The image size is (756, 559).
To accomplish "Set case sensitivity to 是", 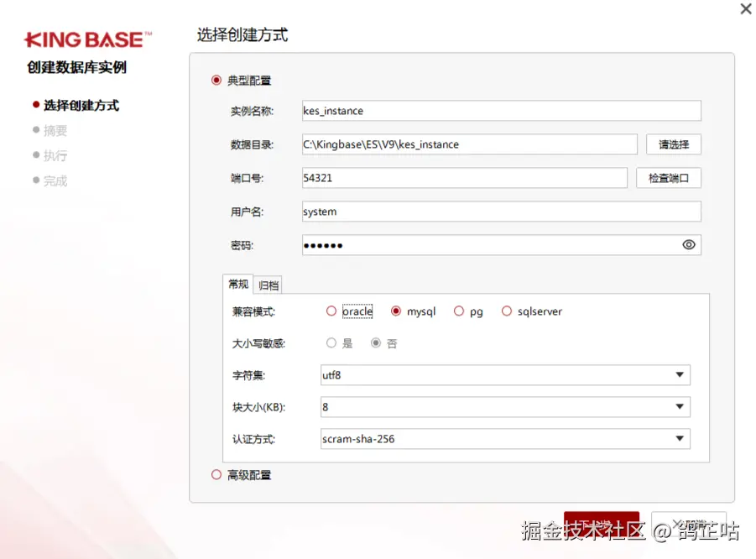I will 331,343.
